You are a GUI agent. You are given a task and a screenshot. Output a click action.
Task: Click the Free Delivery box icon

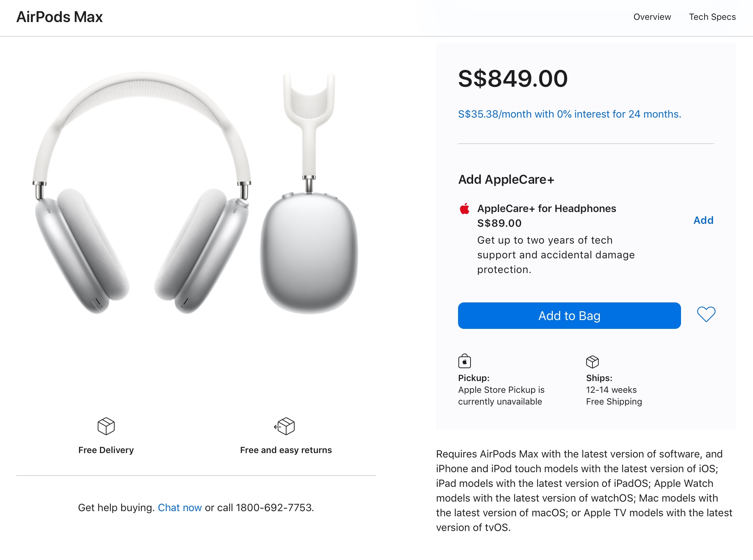[x=106, y=426]
